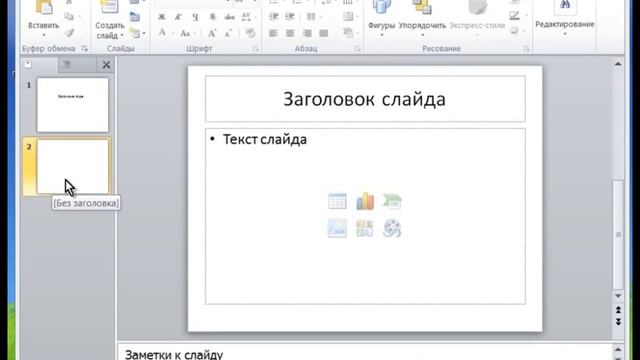Select slide 2 thumbnail
This screenshot has width=640, height=360.
(x=73, y=167)
